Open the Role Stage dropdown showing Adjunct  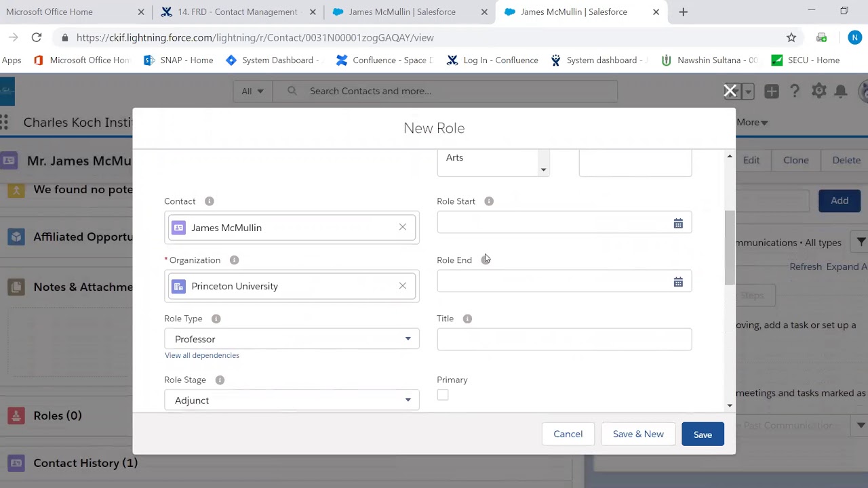pyautogui.click(x=292, y=401)
